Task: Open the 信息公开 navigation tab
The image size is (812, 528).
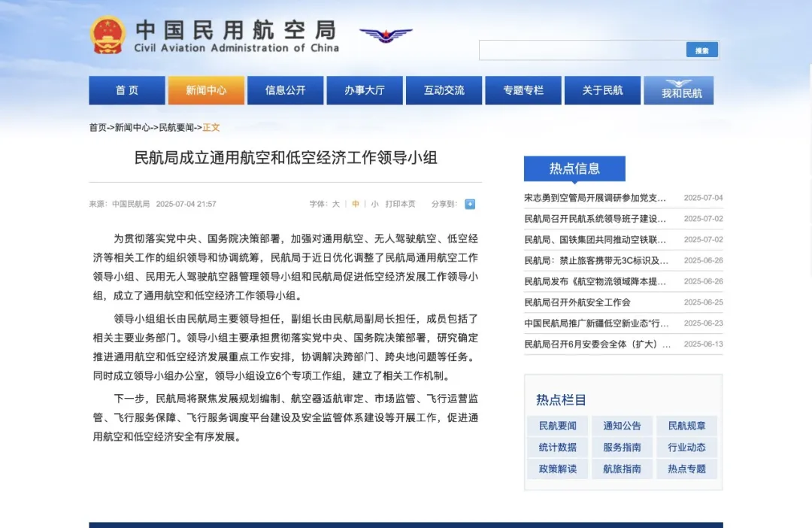Action: tap(286, 90)
